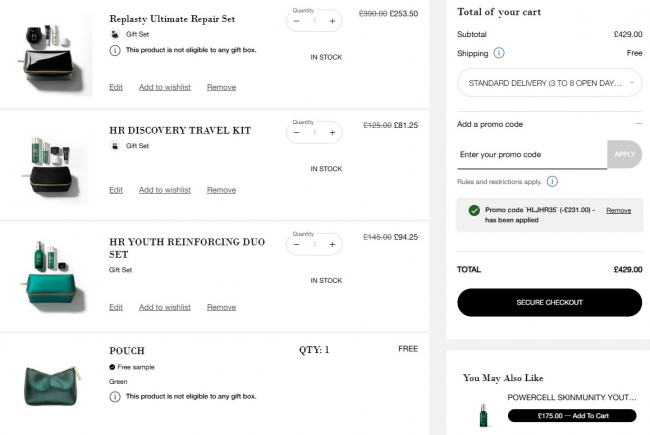
Task: Remove the applied promo code HLJHR35
Action: tap(618, 211)
